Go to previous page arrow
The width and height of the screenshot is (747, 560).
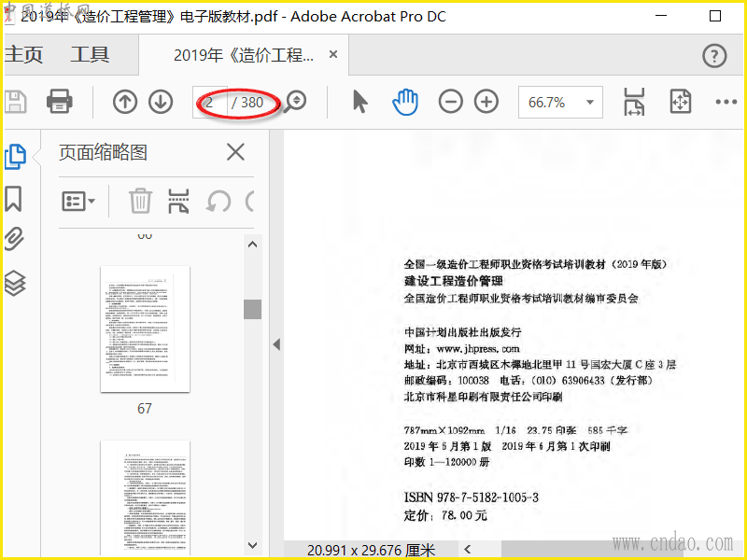coord(125,102)
